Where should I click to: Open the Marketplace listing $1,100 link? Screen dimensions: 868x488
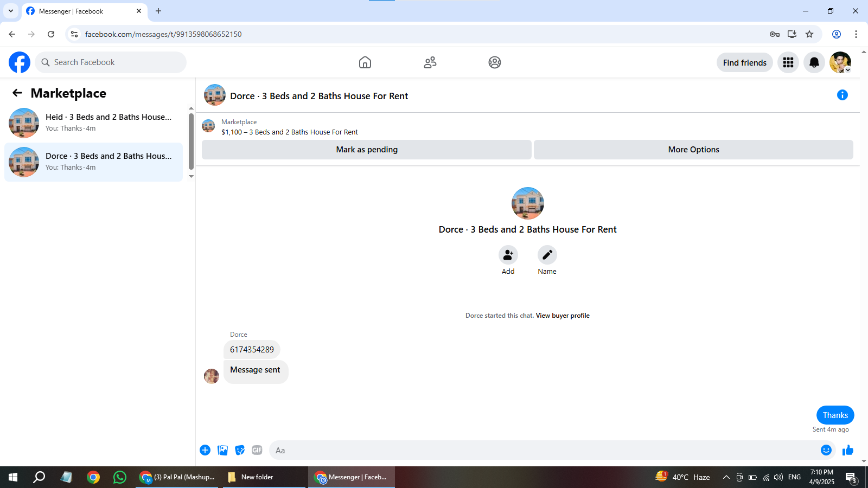pyautogui.click(x=290, y=132)
